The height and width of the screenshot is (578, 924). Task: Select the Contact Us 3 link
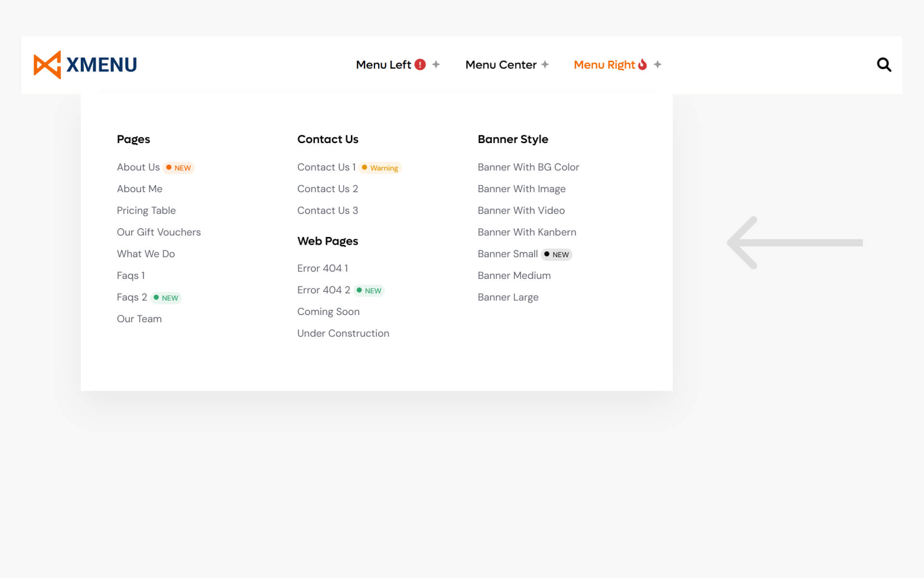328,210
